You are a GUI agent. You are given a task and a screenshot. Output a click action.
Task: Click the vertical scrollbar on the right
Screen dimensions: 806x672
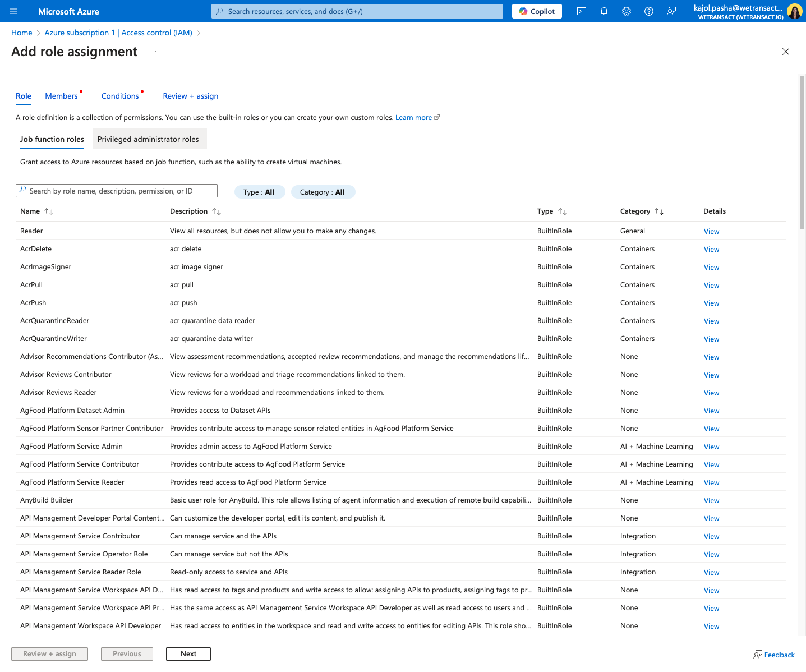pos(802,153)
